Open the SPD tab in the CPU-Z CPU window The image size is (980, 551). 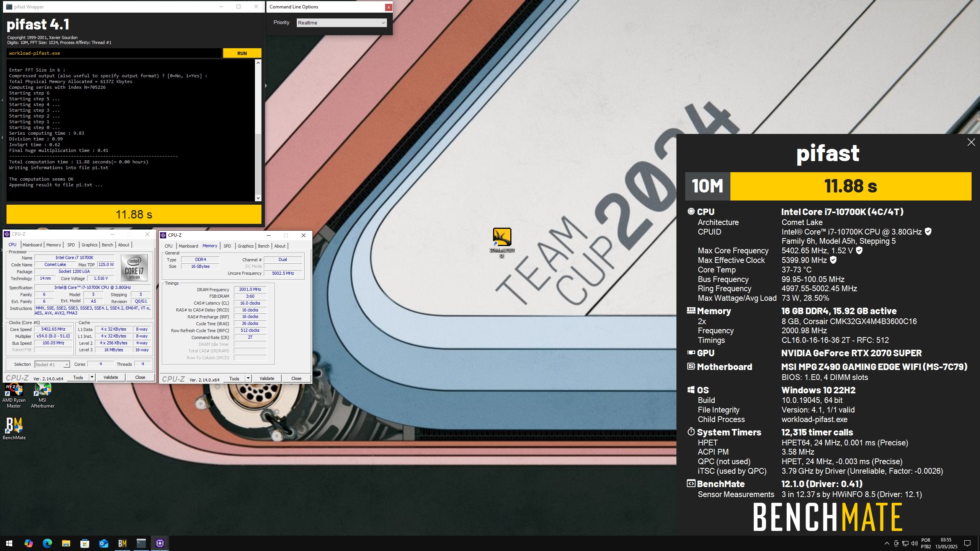(71, 245)
